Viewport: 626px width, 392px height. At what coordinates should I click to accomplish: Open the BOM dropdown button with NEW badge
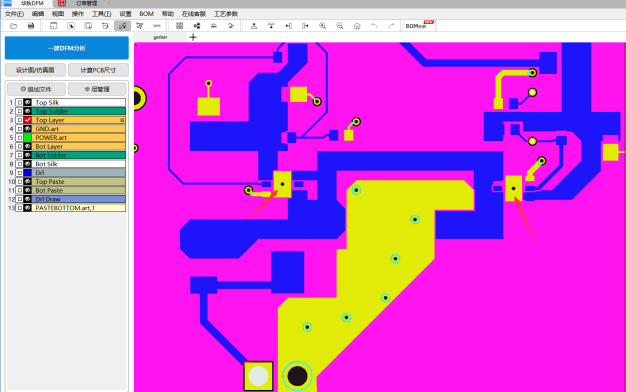click(x=419, y=26)
